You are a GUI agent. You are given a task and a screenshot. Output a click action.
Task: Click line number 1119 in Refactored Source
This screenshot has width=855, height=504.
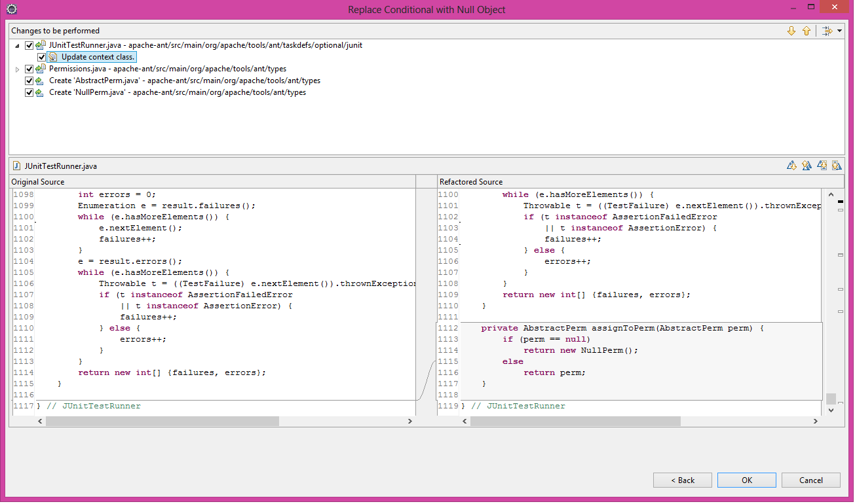pyautogui.click(x=448, y=406)
